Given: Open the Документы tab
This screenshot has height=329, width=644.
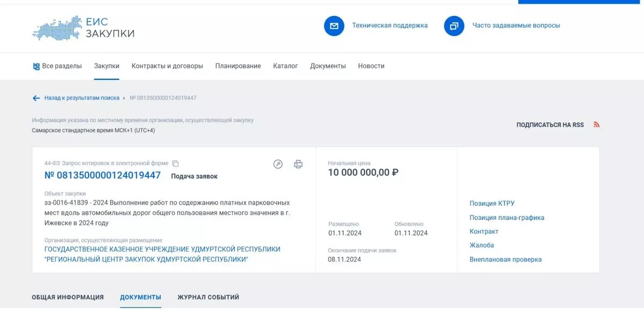Looking at the screenshot, I should point(140,297).
